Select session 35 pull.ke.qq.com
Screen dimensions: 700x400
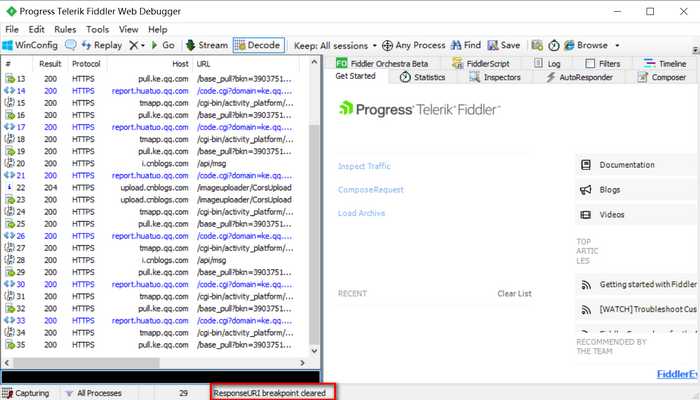pyautogui.click(x=154, y=345)
